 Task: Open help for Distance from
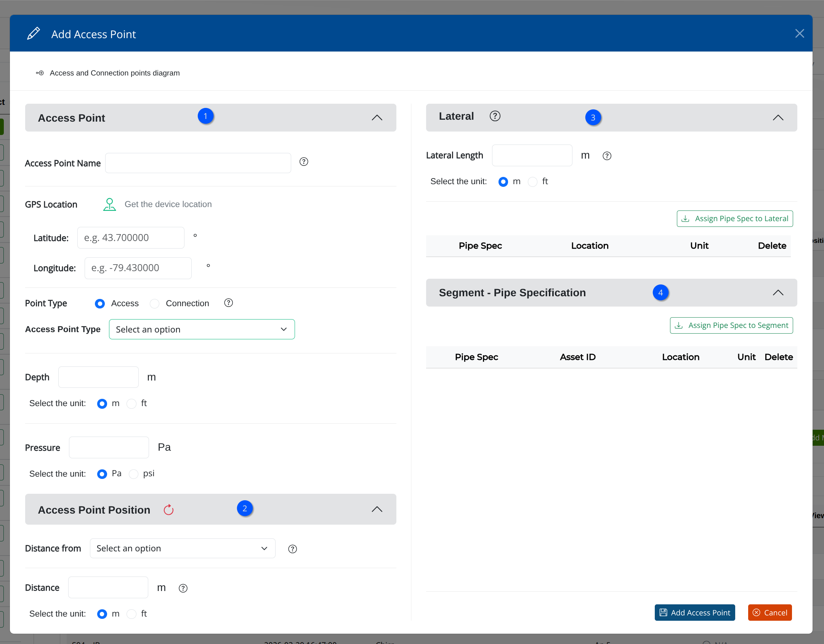pyautogui.click(x=292, y=549)
